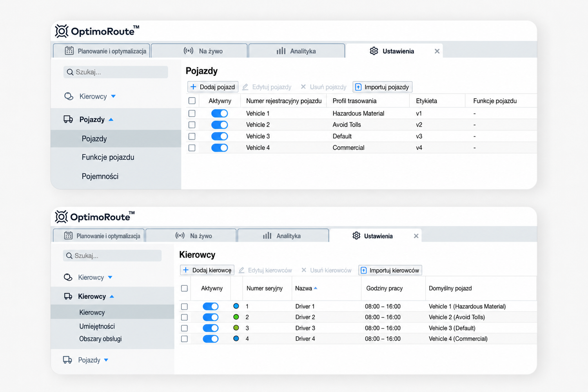The height and width of the screenshot is (392, 588).
Task: Close Ustawienia tab in top panel
Action: pyautogui.click(x=437, y=51)
